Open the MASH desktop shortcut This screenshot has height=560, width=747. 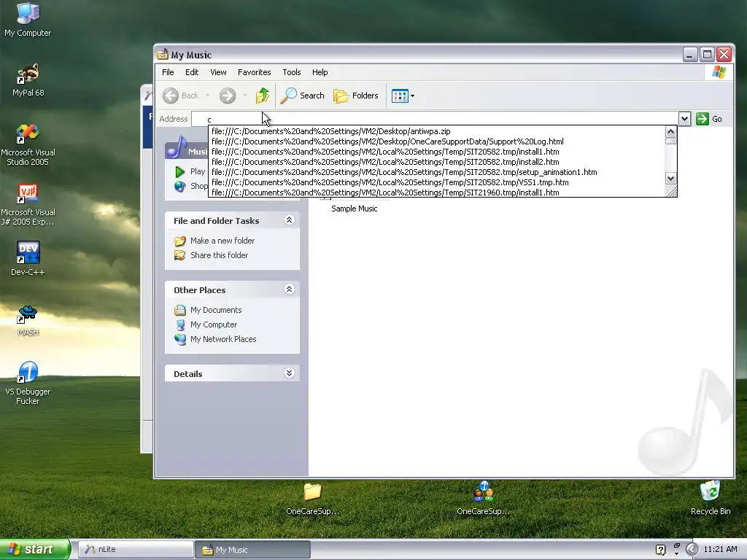tap(28, 320)
